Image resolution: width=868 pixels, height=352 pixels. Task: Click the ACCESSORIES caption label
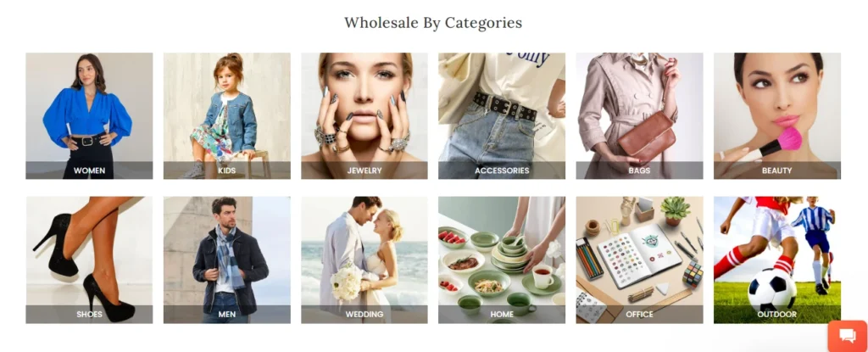pyautogui.click(x=502, y=170)
